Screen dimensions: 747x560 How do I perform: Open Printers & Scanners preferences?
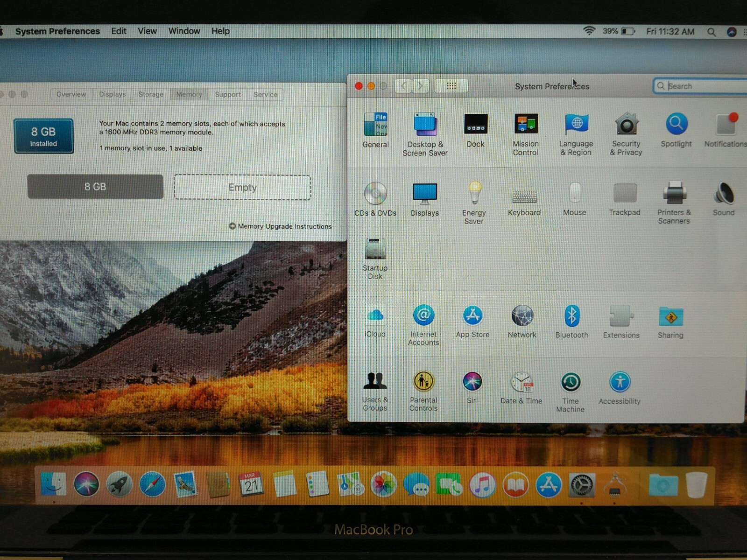(x=674, y=203)
